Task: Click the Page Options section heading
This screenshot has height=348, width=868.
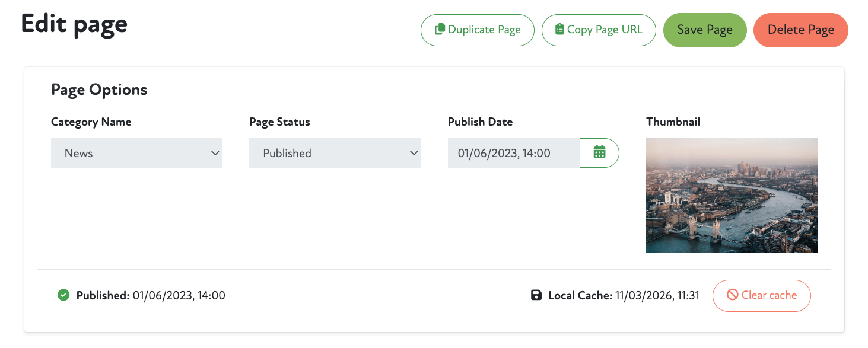Action: (99, 90)
